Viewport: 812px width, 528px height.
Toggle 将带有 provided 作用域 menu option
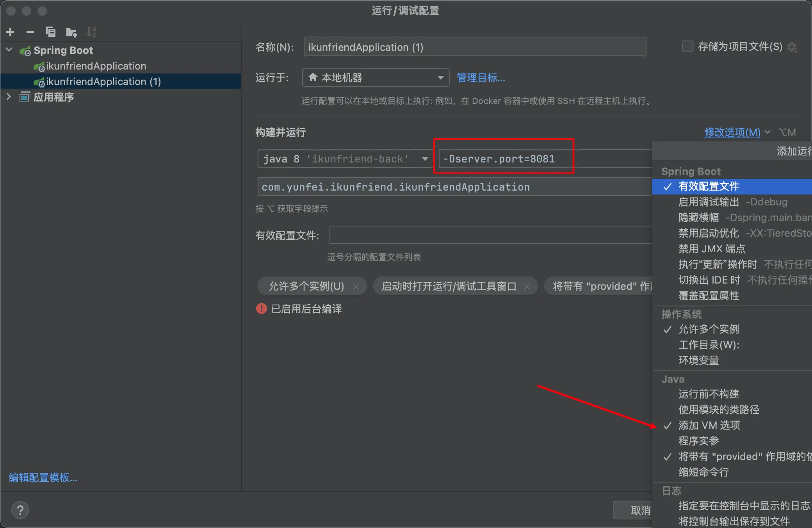(732, 457)
